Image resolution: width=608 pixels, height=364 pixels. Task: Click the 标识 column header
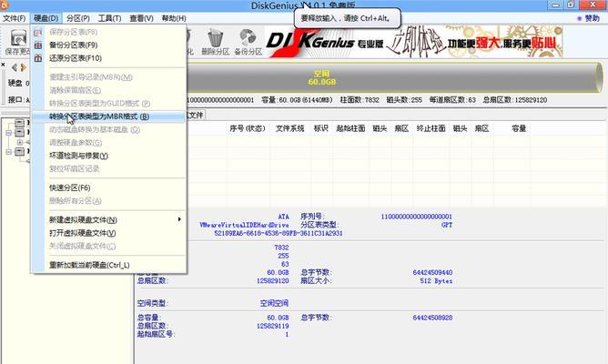click(320, 128)
